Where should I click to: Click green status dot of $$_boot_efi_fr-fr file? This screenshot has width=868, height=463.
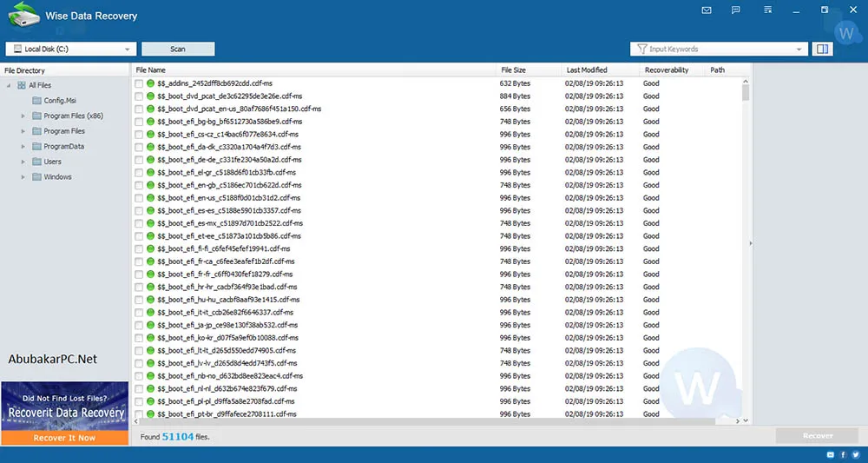coord(150,274)
